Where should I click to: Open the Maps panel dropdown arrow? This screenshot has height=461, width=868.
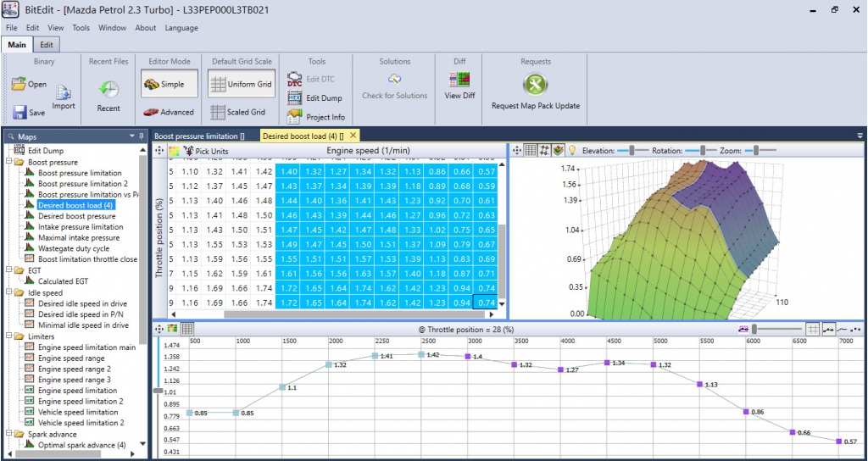point(132,136)
